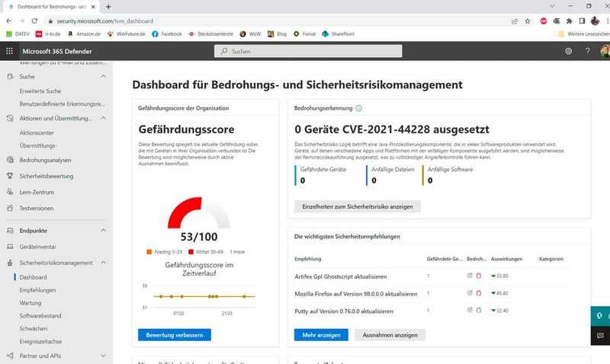Go back with browser back arrow
This screenshot has width=610, height=364.
pyautogui.click(x=8, y=21)
